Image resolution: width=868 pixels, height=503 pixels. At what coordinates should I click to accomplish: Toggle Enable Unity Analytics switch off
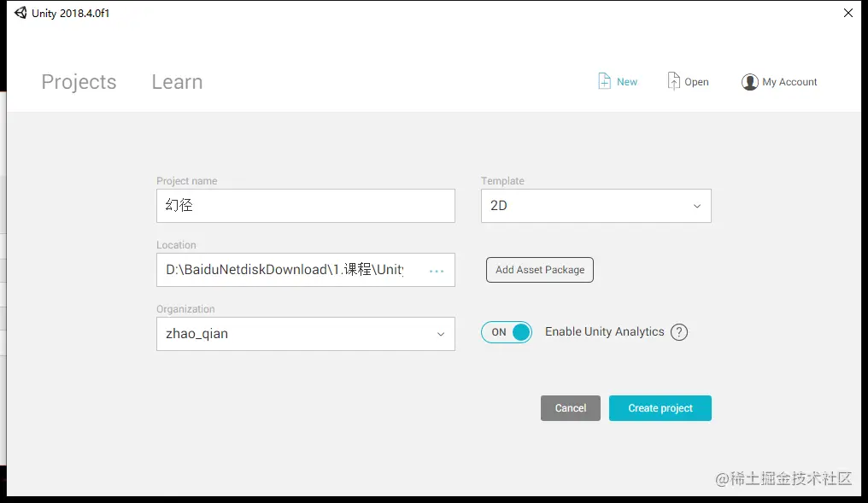point(507,332)
